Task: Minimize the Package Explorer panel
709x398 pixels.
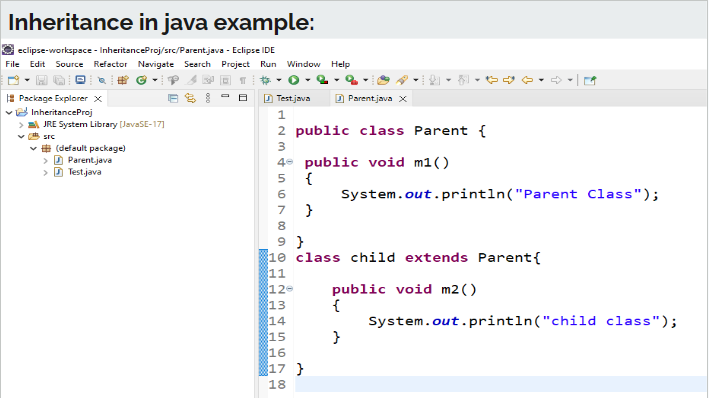Action: pos(225,96)
